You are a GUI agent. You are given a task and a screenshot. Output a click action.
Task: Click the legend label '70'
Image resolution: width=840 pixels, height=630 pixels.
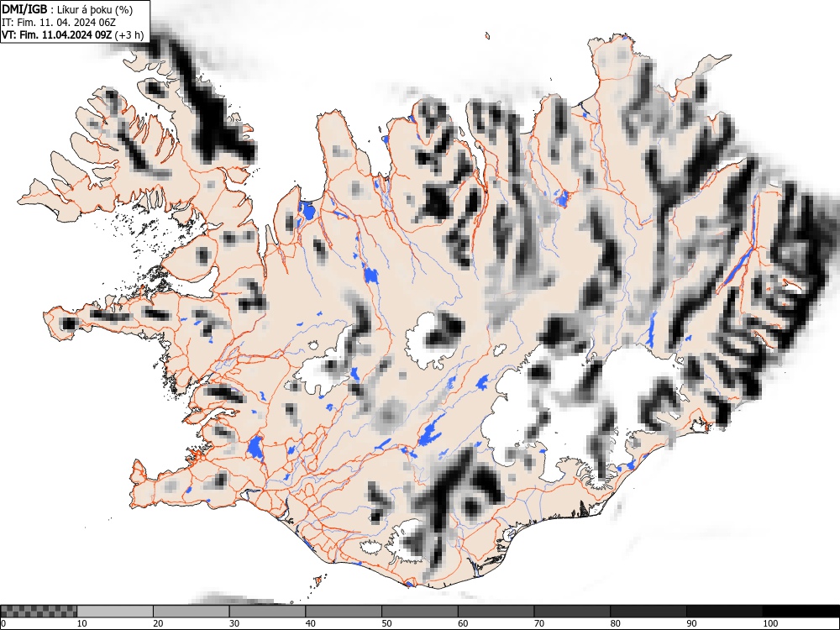[539, 623]
